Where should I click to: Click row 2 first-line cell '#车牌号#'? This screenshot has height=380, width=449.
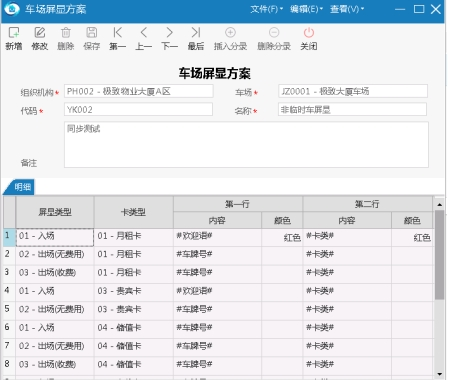(x=217, y=256)
